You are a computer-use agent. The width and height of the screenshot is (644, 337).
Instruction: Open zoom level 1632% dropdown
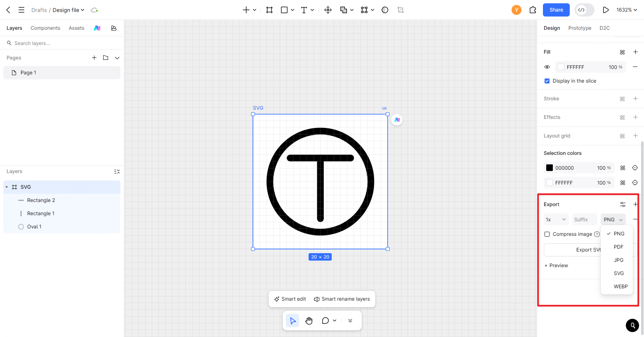(627, 10)
